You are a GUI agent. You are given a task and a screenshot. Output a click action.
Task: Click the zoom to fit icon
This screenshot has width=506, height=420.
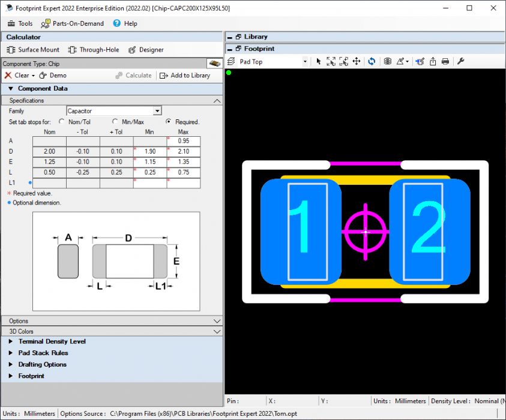point(331,61)
